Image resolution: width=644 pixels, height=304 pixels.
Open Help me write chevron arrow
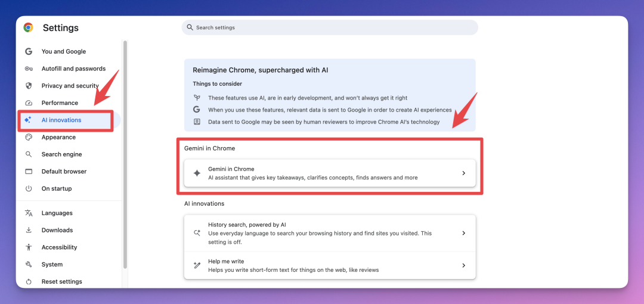pos(464,265)
